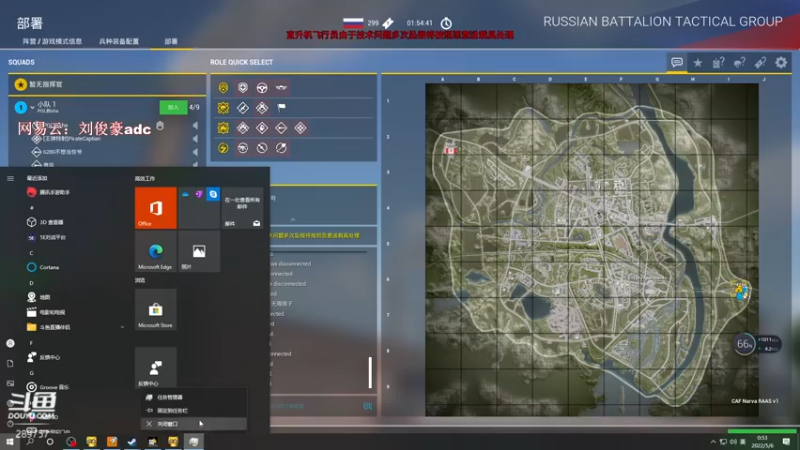The height and width of the screenshot is (450, 800).
Task: Choose 关闭窗口 in context menu
Action: [193, 424]
